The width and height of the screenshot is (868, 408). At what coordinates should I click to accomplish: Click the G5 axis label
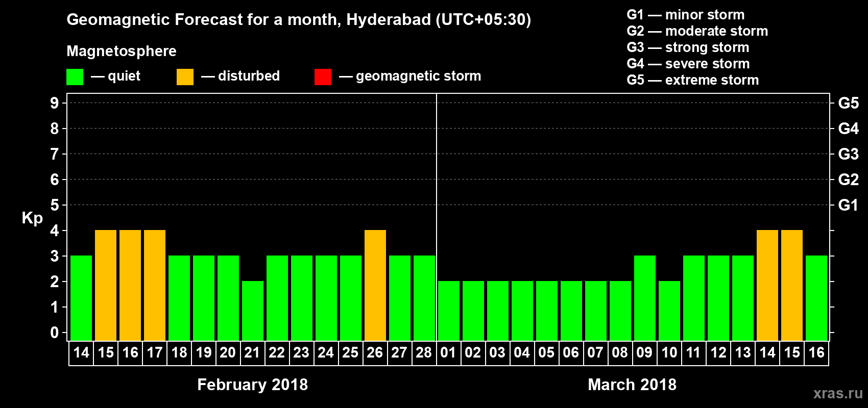click(x=849, y=103)
